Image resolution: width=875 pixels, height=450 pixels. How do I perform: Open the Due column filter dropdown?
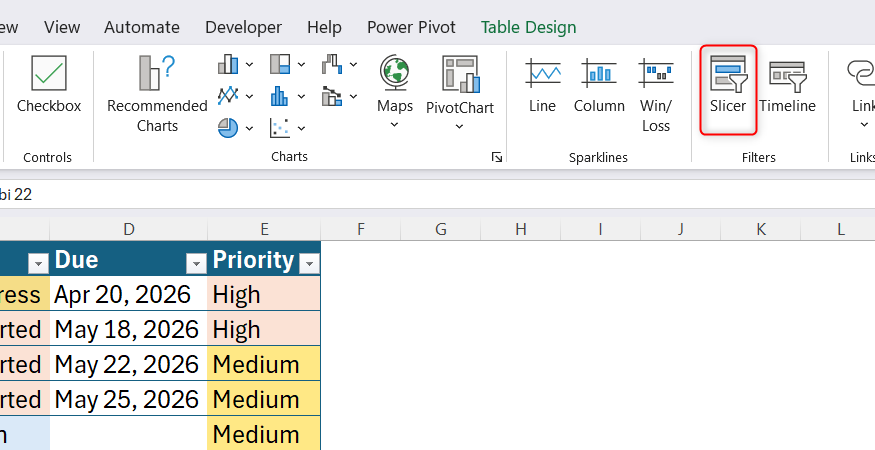(x=196, y=262)
